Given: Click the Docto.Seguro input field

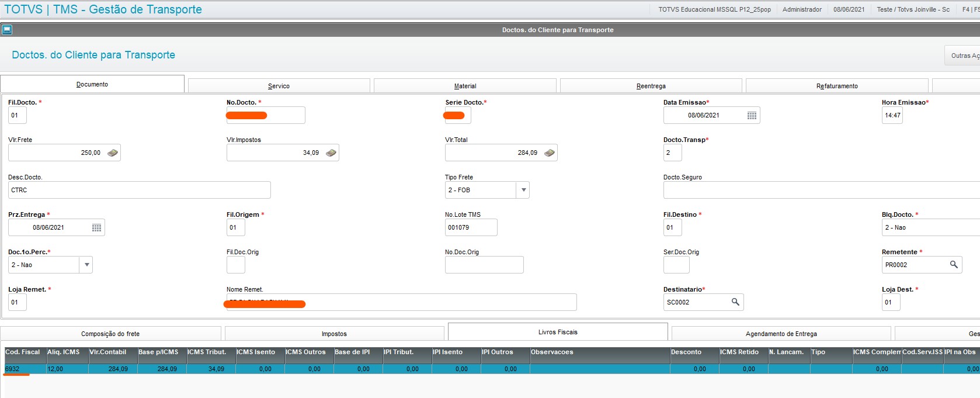Looking at the screenshot, I should [x=822, y=190].
